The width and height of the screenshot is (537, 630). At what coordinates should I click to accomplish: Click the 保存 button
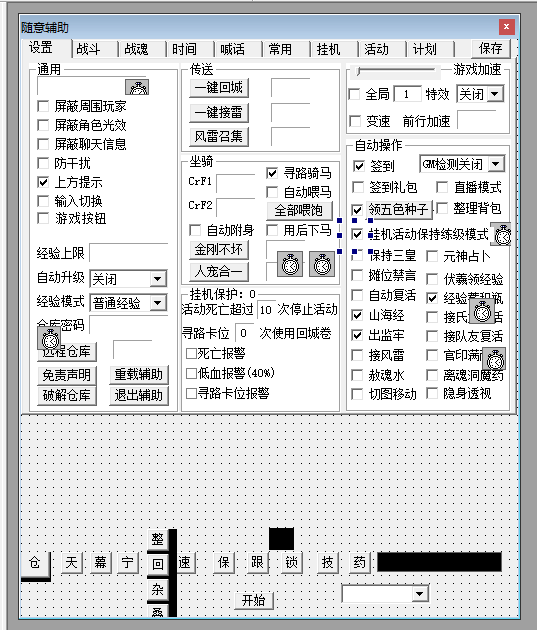click(490, 49)
